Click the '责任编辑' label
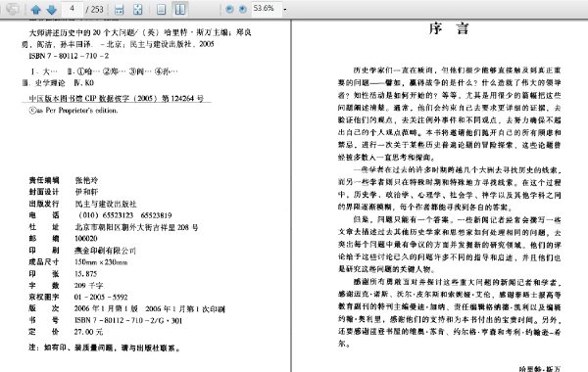Image resolution: width=588 pixels, height=372 pixels. pos(44,180)
